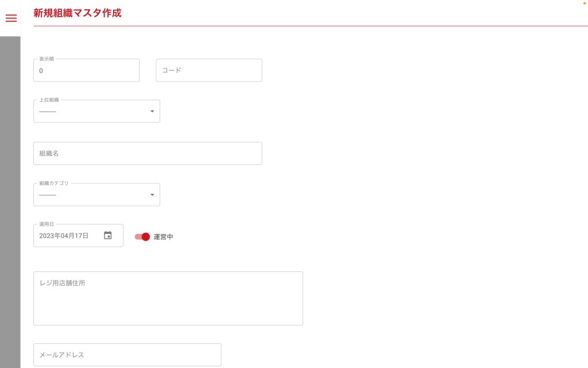Click into the コード input field

[x=208, y=70]
